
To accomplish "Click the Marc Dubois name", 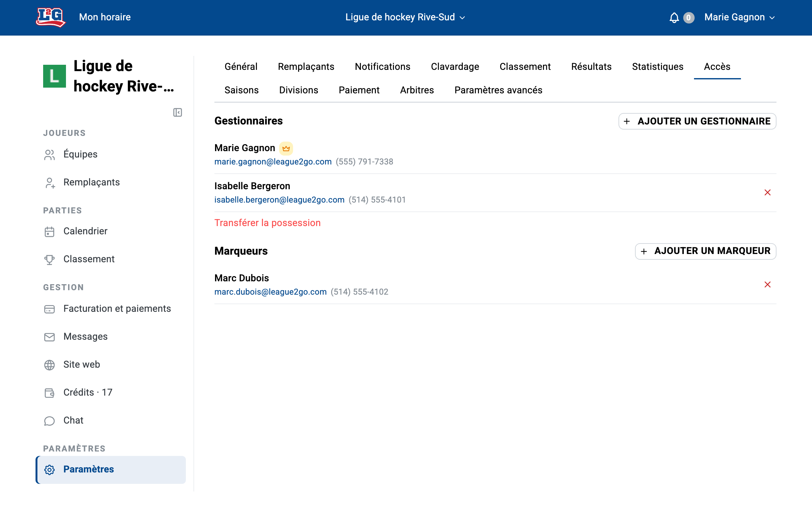I will pyautogui.click(x=242, y=278).
